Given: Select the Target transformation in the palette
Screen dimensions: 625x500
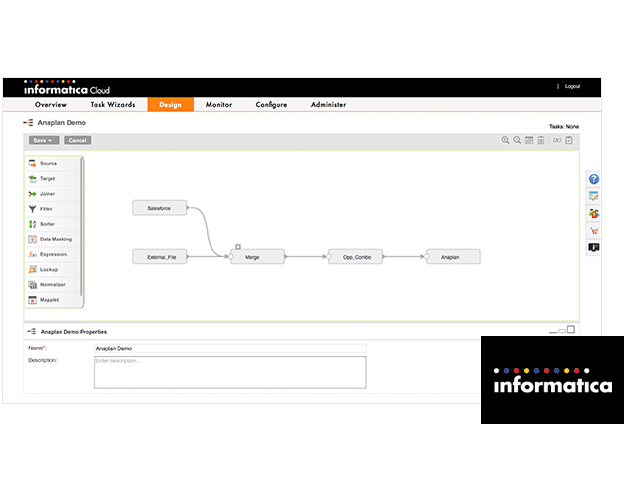Looking at the screenshot, I should 53,179.
